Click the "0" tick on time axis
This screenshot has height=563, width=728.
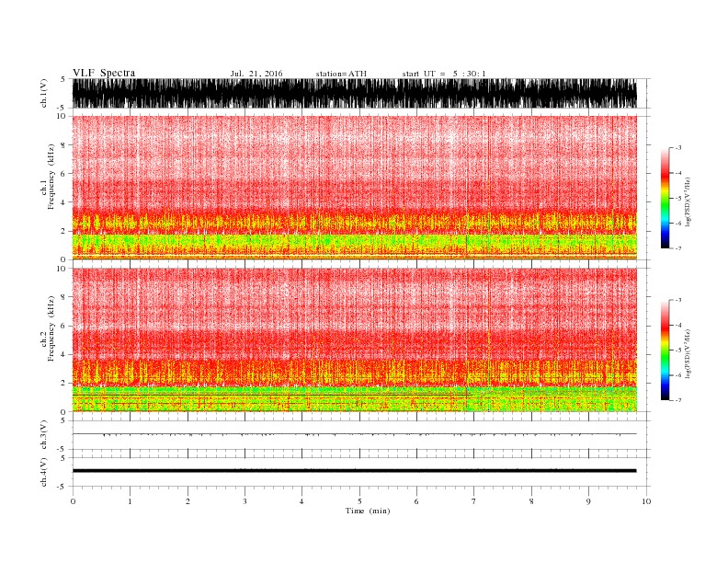(x=73, y=501)
